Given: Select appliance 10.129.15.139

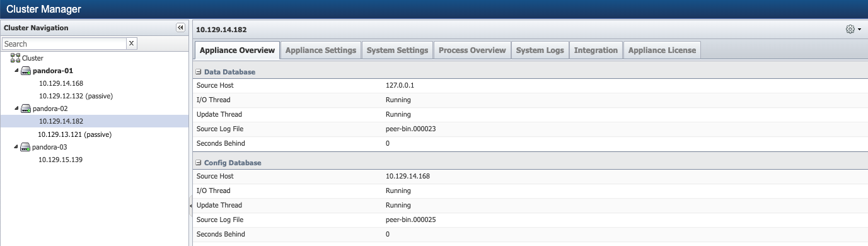Looking at the screenshot, I should [61, 160].
